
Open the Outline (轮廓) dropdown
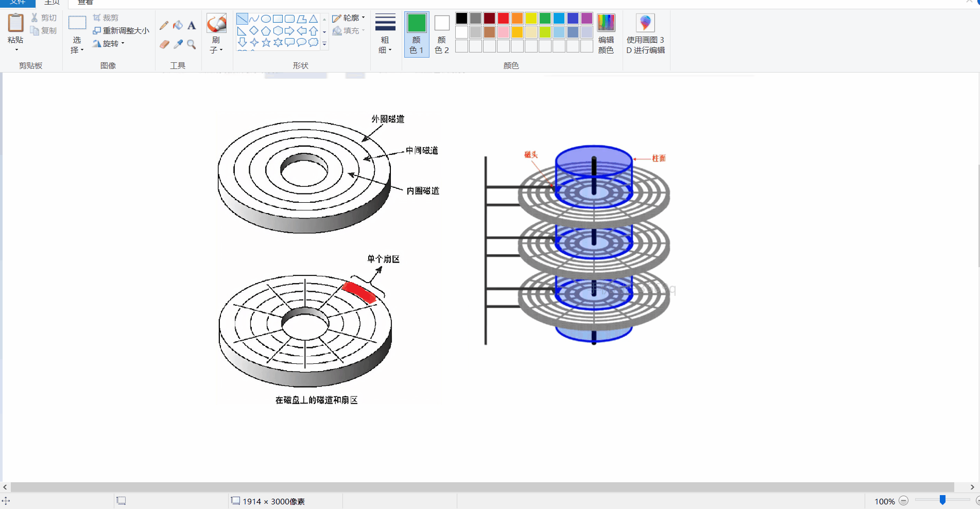[349, 18]
